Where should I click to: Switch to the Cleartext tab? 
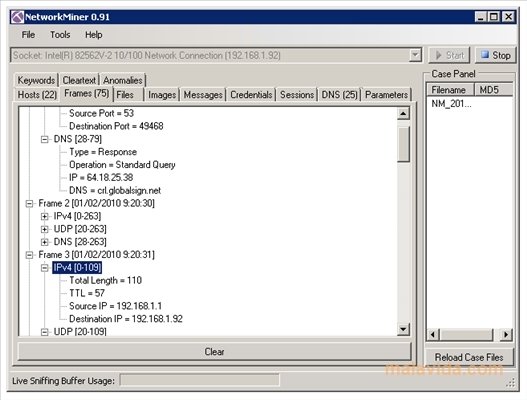pyautogui.click(x=79, y=80)
